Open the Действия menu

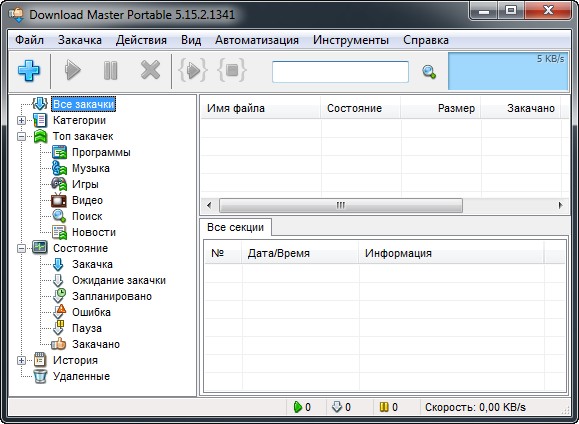click(x=141, y=40)
